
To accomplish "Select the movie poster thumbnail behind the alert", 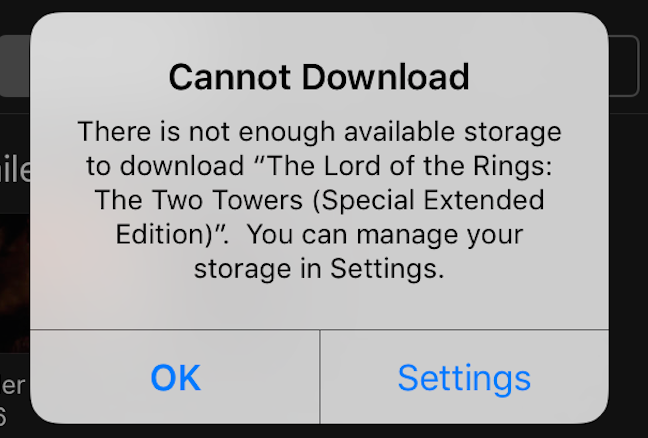I will (x=15, y=283).
